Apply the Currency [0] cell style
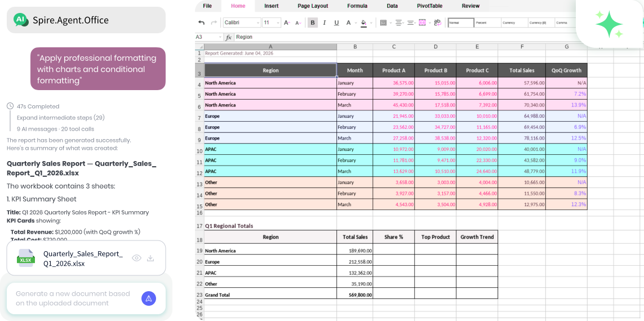 540,23
